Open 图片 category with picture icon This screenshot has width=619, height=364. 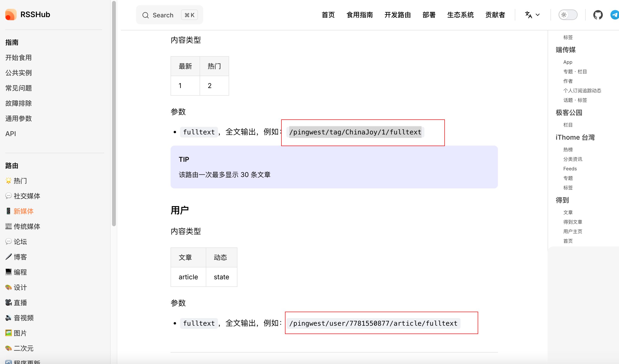[20, 333]
